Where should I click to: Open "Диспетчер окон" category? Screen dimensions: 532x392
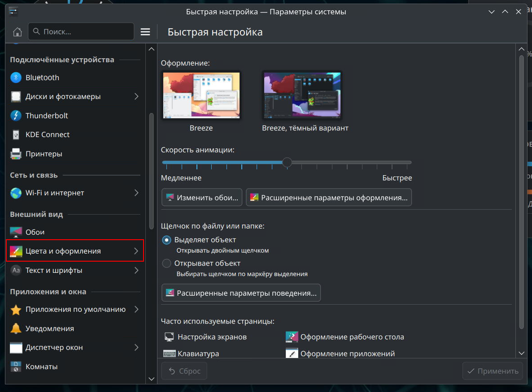point(136,347)
